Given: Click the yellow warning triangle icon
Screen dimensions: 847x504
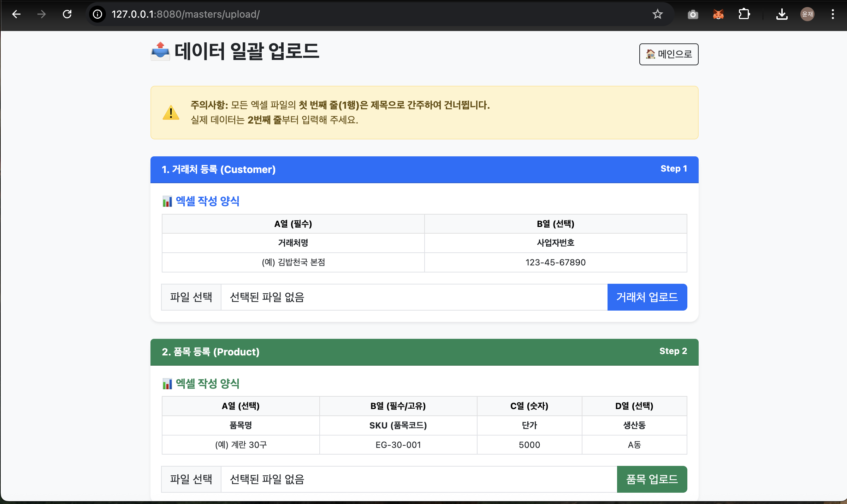Looking at the screenshot, I should (x=171, y=113).
